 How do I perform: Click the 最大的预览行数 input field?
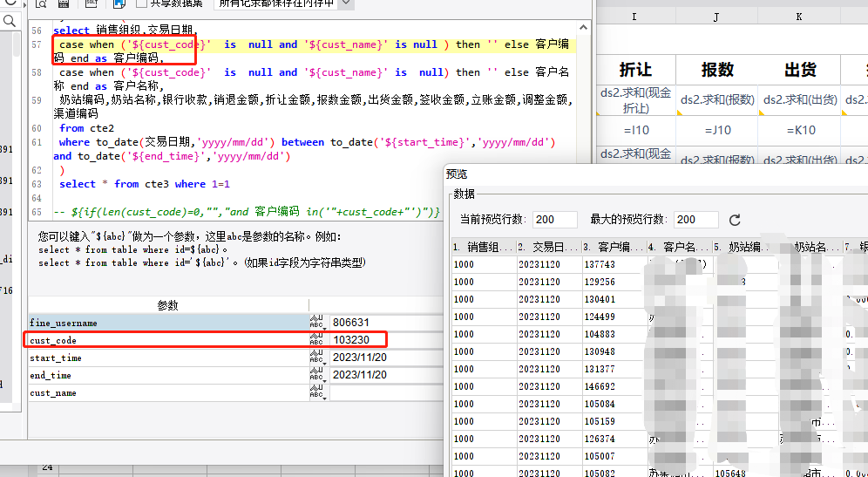point(696,220)
